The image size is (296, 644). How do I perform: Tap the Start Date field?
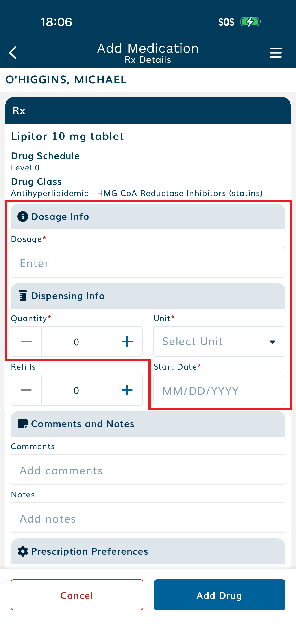pyautogui.click(x=219, y=390)
